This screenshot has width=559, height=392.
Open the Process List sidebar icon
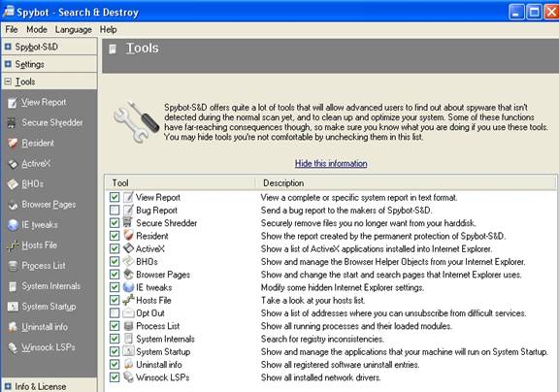pyautogui.click(x=13, y=266)
